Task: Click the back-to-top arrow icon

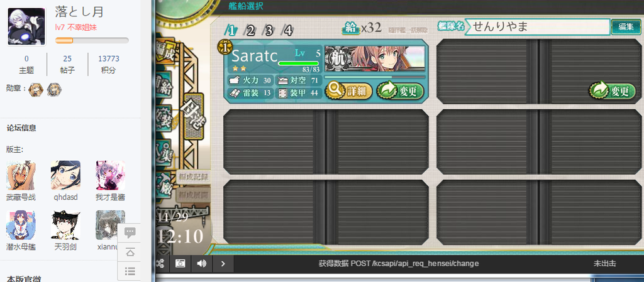Action: [130, 252]
